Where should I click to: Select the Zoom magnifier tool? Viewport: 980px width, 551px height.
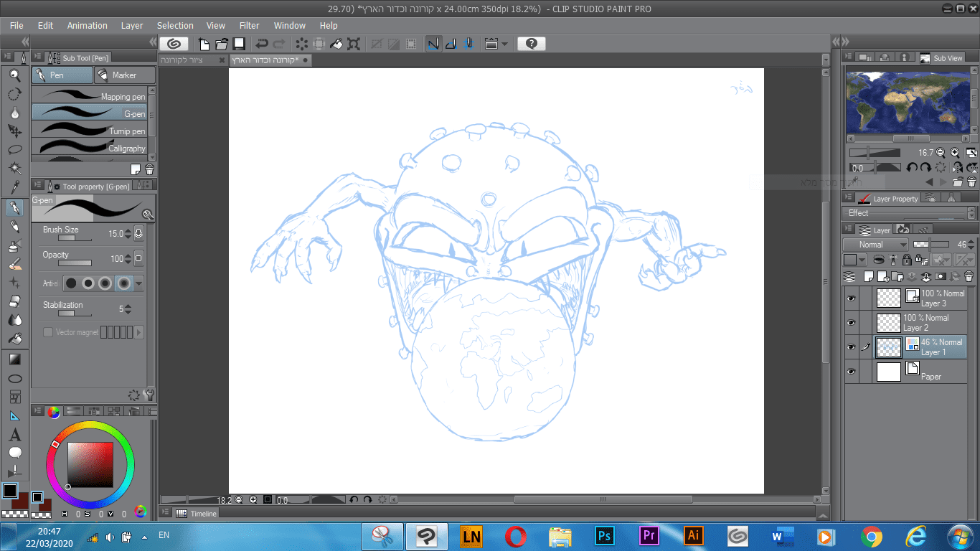coord(14,75)
